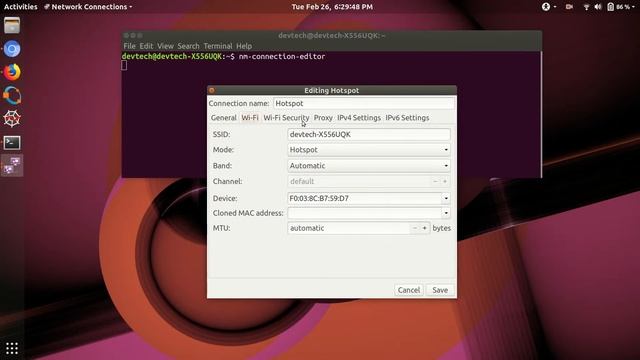Open the Band dropdown showing Automatic

369,166
